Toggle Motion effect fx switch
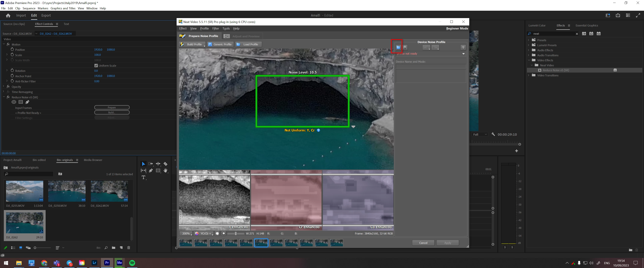Image resolution: width=644 pixels, height=268 pixels. click(x=8, y=44)
